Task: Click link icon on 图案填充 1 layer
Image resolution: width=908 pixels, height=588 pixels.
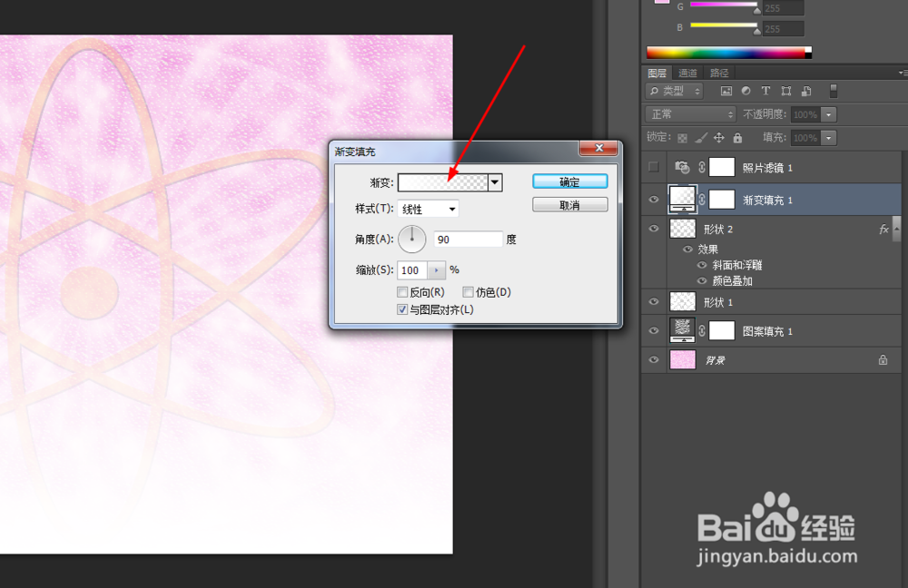Action: tap(702, 330)
